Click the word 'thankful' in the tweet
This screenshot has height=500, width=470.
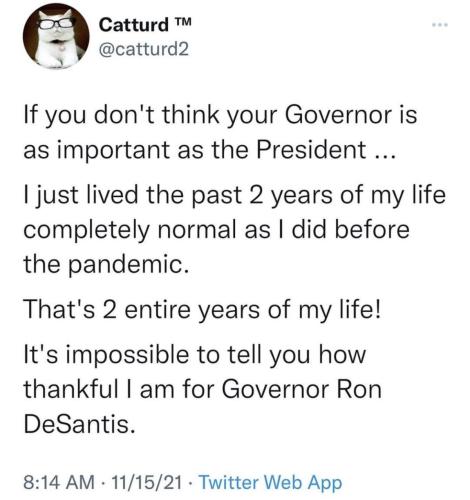point(71,390)
